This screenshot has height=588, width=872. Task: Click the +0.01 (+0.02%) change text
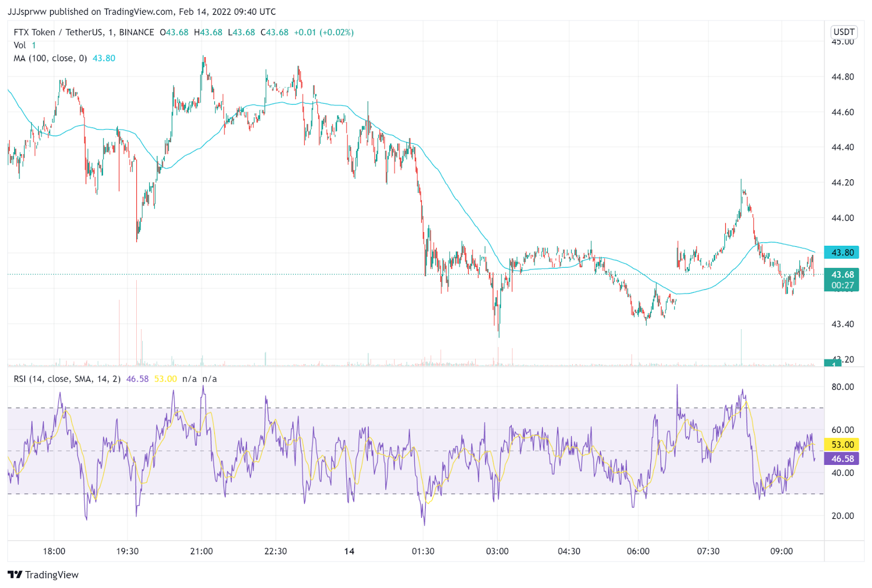(x=324, y=32)
